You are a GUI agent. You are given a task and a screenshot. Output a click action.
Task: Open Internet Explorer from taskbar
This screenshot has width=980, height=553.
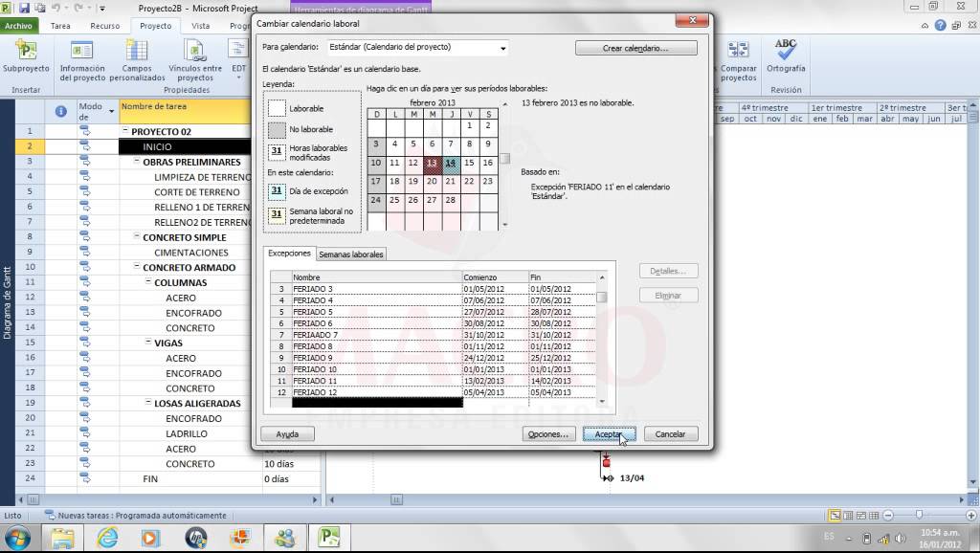point(107,538)
